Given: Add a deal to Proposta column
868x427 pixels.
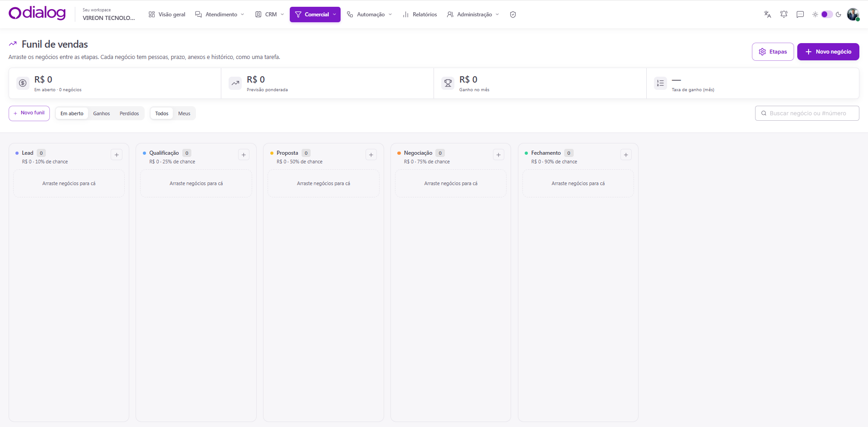Looking at the screenshot, I should pos(371,155).
